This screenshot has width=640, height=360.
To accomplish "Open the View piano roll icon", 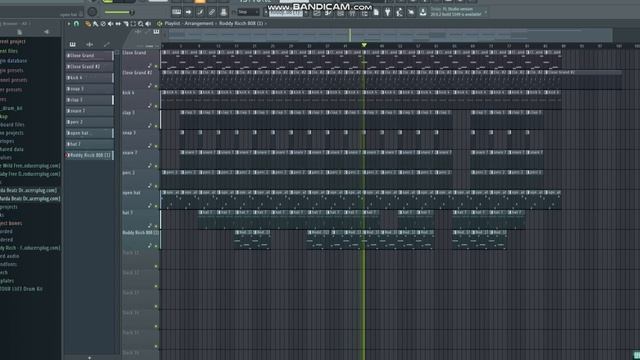I will (x=329, y=13).
